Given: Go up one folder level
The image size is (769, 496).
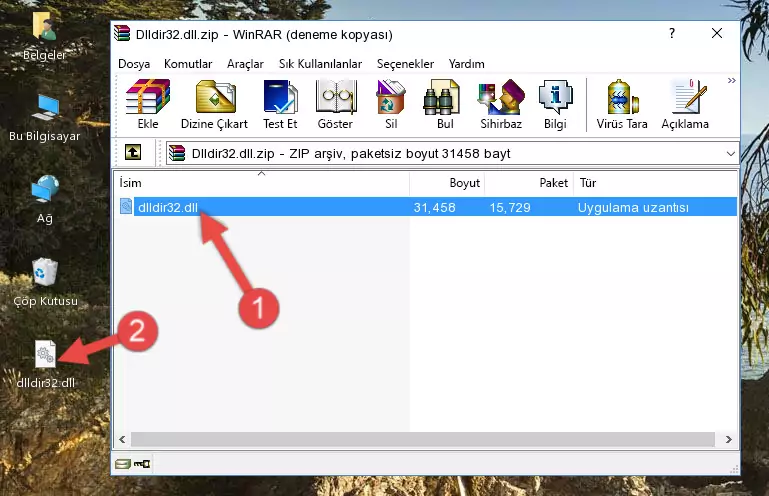Looking at the screenshot, I should [133, 153].
